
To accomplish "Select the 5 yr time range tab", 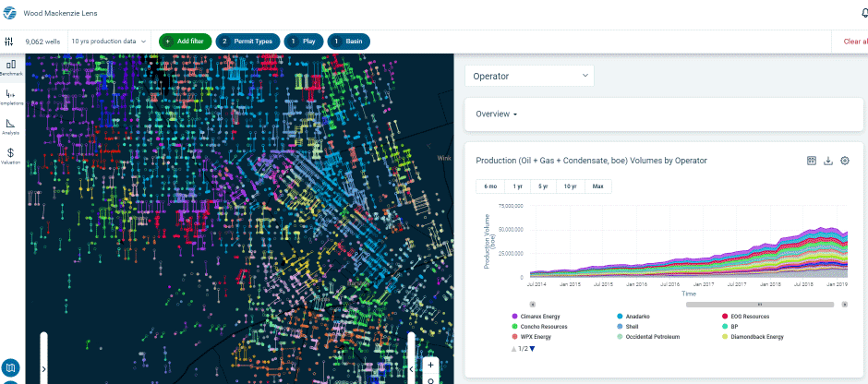I will (544, 186).
